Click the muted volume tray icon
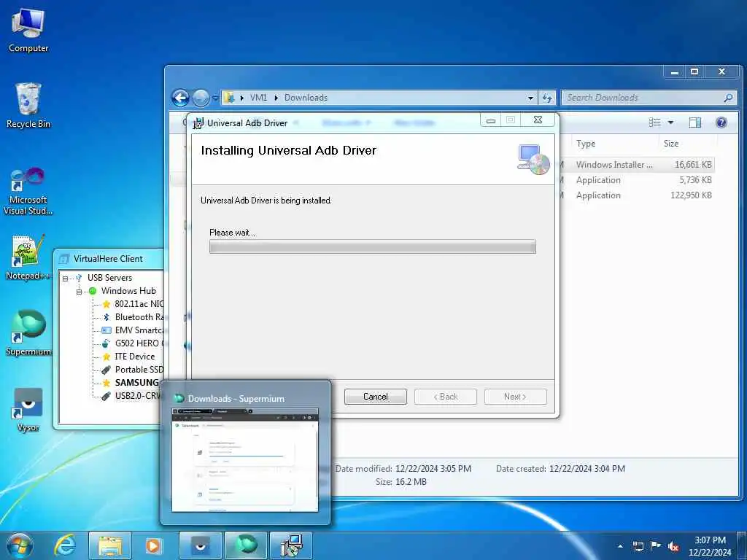Image resolution: width=747 pixels, height=560 pixels. tap(673, 546)
